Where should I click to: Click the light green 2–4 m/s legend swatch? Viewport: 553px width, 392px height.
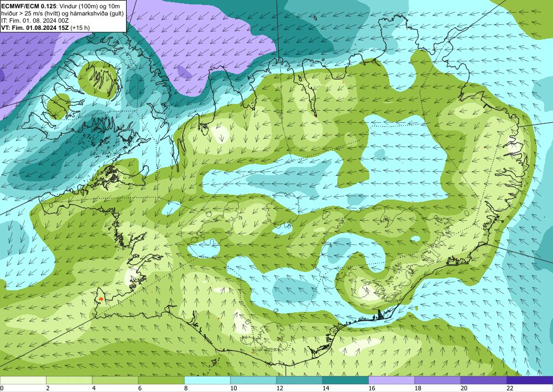(x=69, y=380)
